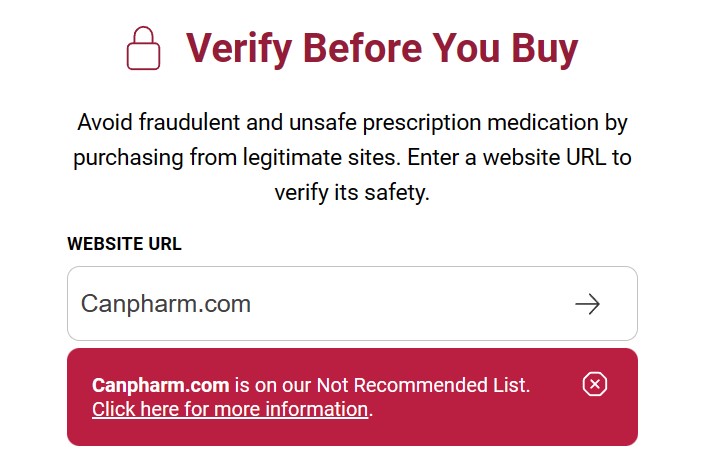708x473 pixels.
Task: Open the 'Click here for more information' link
Action: 230,409
